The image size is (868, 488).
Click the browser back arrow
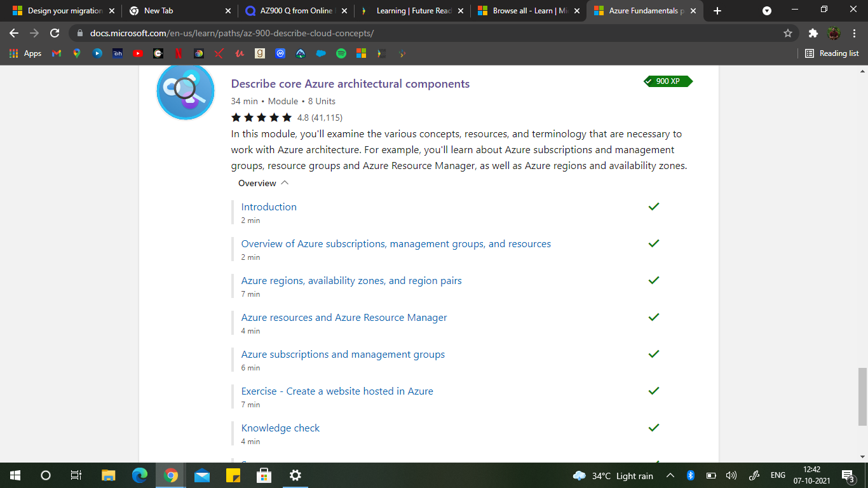[14, 33]
